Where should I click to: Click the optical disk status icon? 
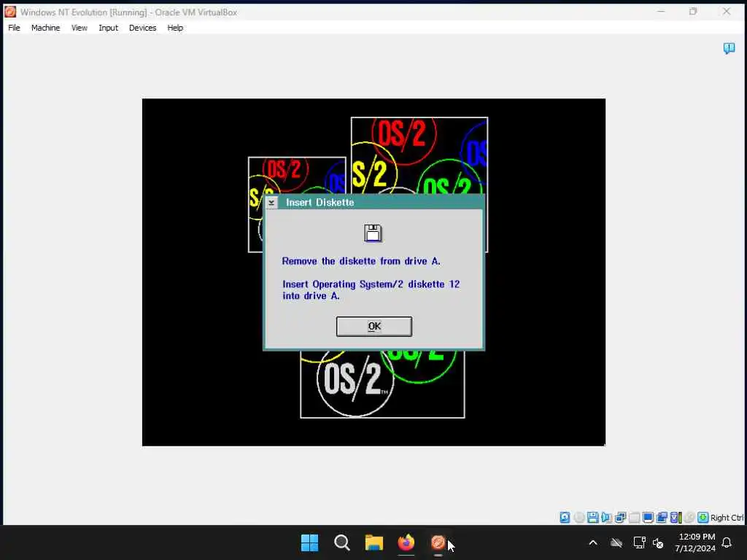point(578,517)
